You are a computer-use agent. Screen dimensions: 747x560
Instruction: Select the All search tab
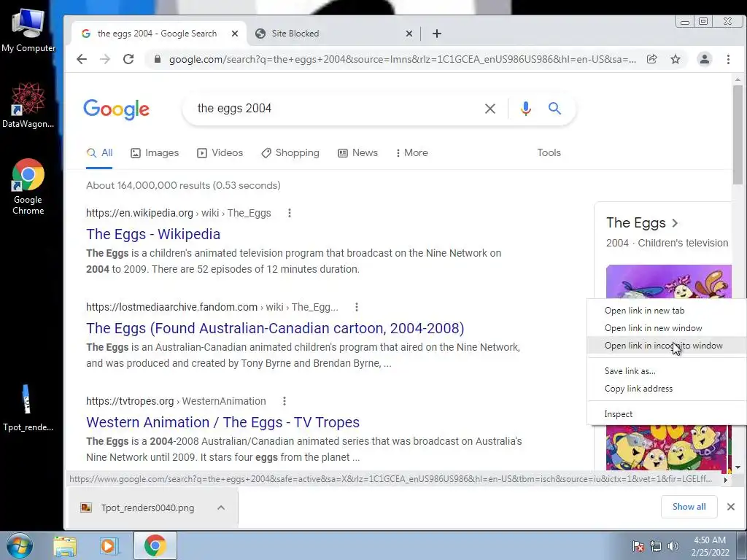99,153
